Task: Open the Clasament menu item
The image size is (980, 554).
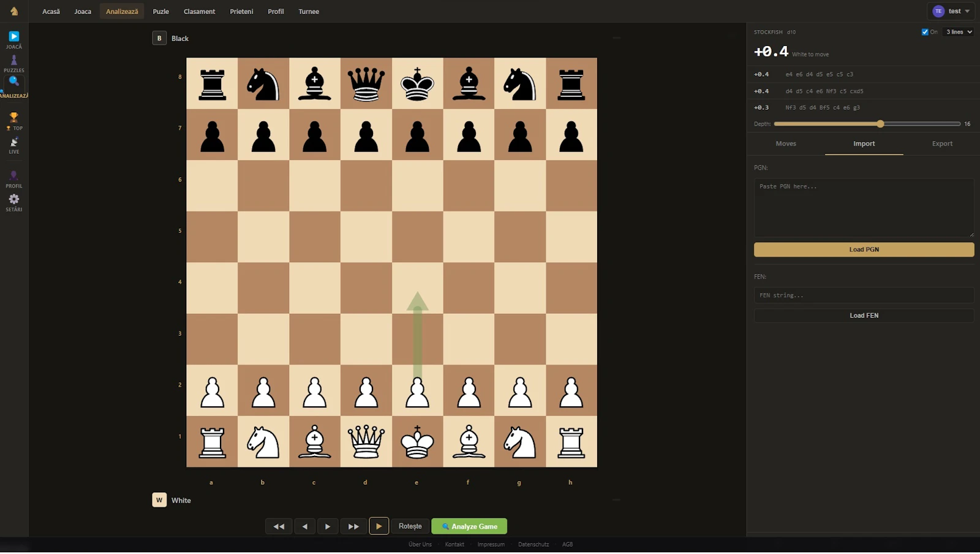Action: pyautogui.click(x=200, y=12)
